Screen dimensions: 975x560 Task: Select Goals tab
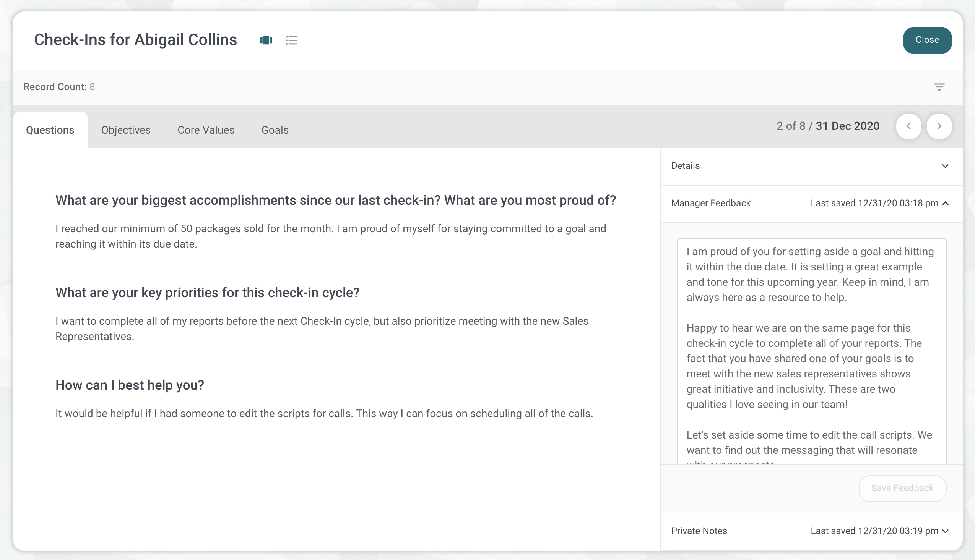tap(275, 130)
